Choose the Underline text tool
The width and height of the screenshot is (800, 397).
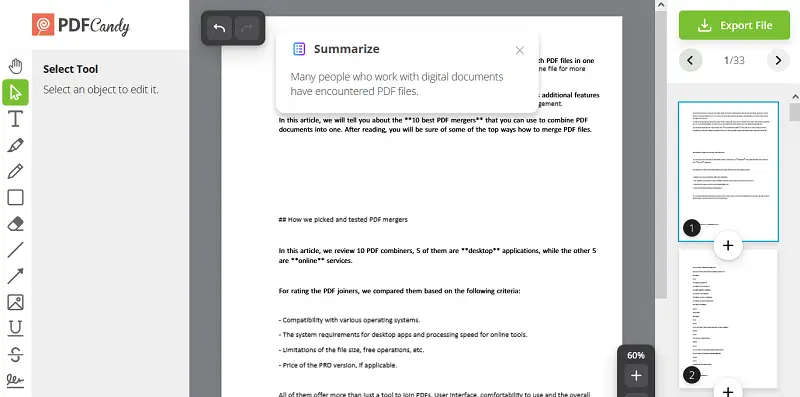(x=15, y=328)
